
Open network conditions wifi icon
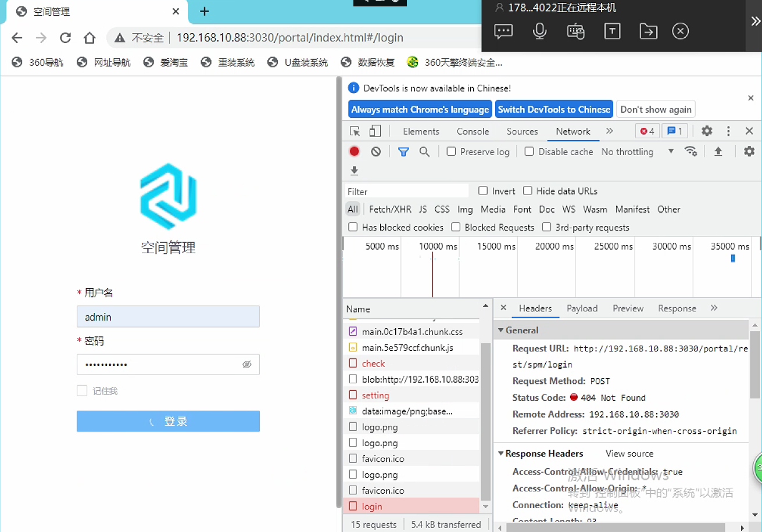[x=691, y=152]
